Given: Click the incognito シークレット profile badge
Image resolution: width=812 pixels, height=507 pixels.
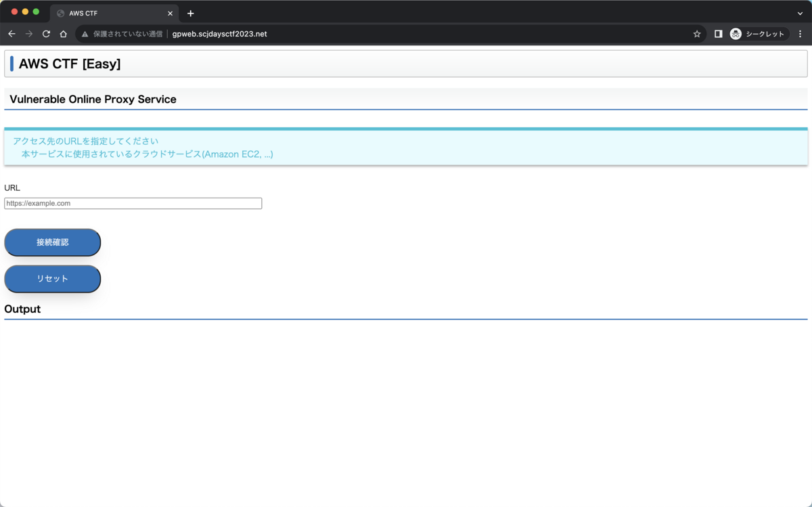Looking at the screenshot, I should 759,34.
